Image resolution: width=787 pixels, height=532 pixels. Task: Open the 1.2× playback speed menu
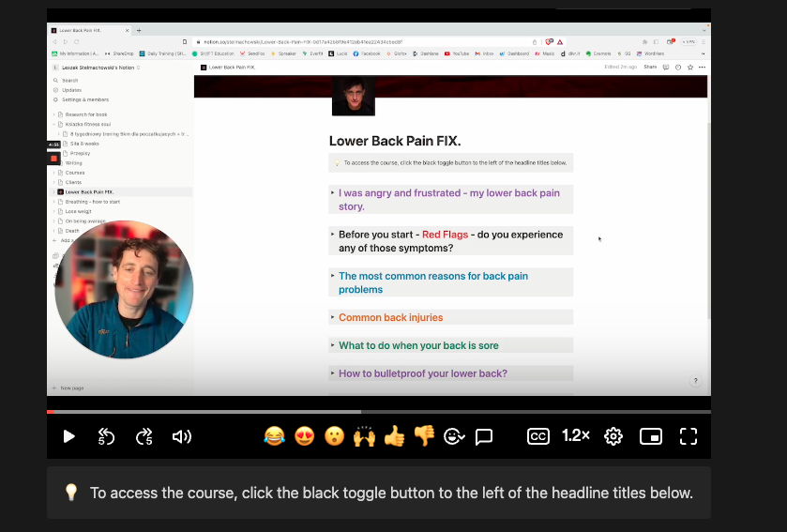click(x=576, y=436)
